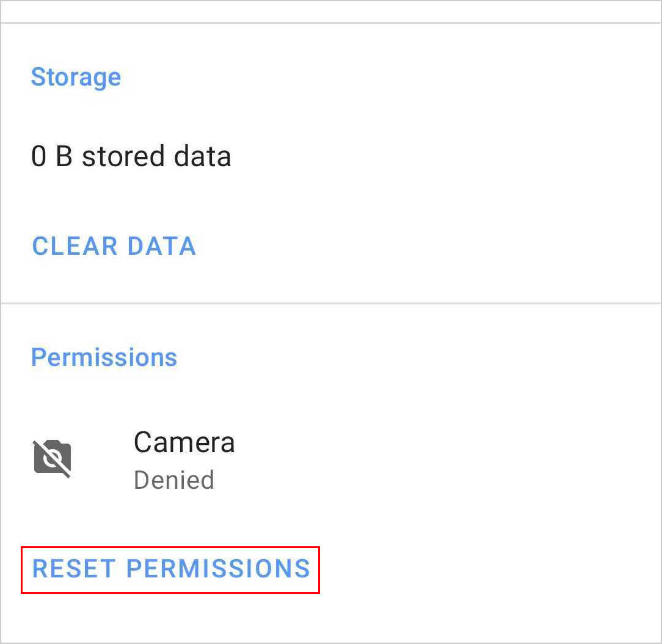662x644 pixels.
Task: Click the 0 B storage value
Action: tap(51, 156)
